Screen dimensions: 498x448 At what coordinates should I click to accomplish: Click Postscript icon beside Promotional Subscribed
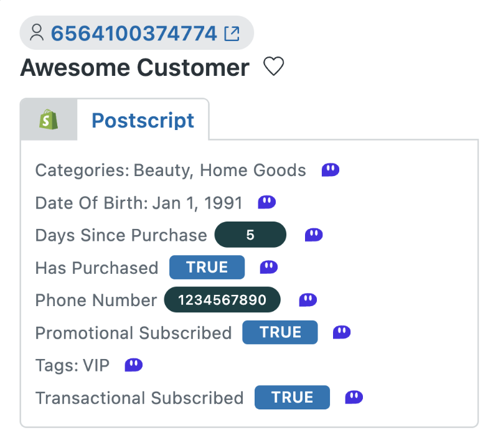342,332
